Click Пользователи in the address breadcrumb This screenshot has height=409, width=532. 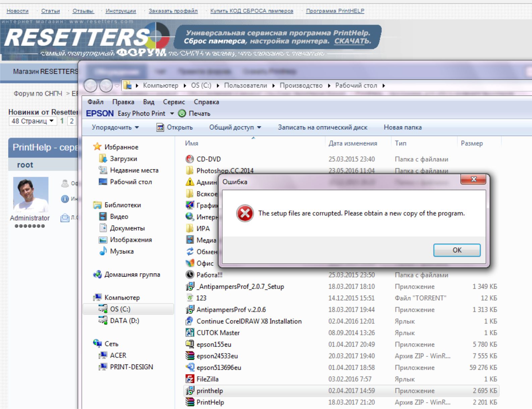click(245, 85)
